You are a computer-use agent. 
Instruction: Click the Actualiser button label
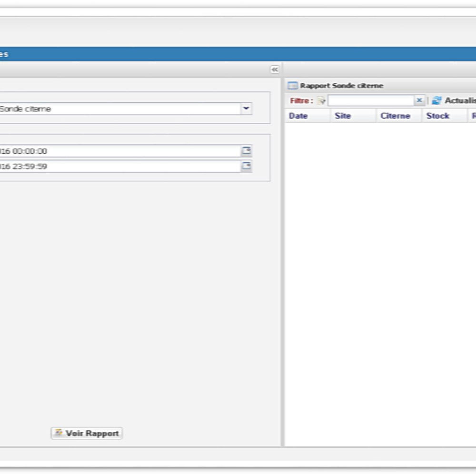460,100
